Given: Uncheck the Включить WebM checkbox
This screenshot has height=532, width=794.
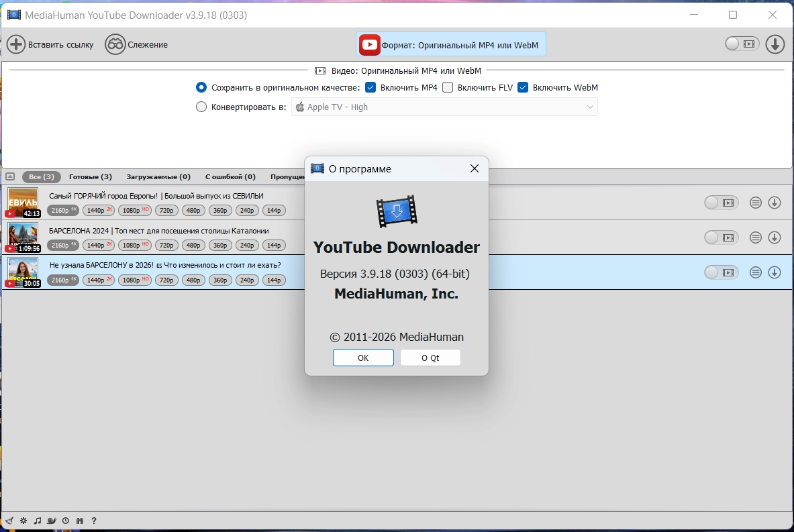Looking at the screenshot, I should [x=523, y=88].
